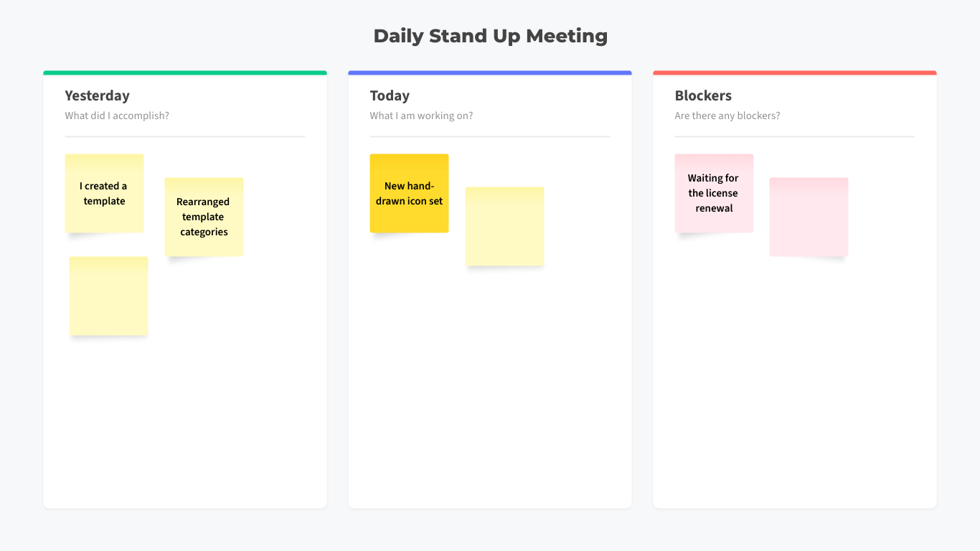
Task: Select the 'I created a template' sticky note
Action: coord(104,193)
